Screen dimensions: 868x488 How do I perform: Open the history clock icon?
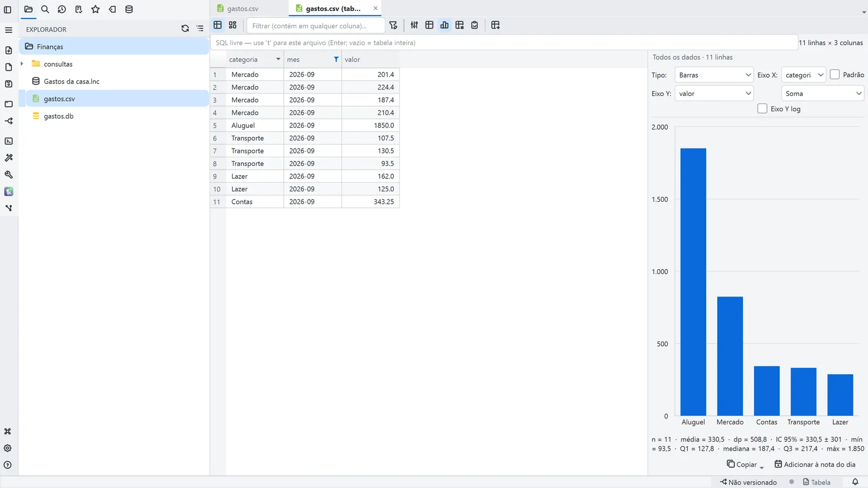(x=62, y=9)
